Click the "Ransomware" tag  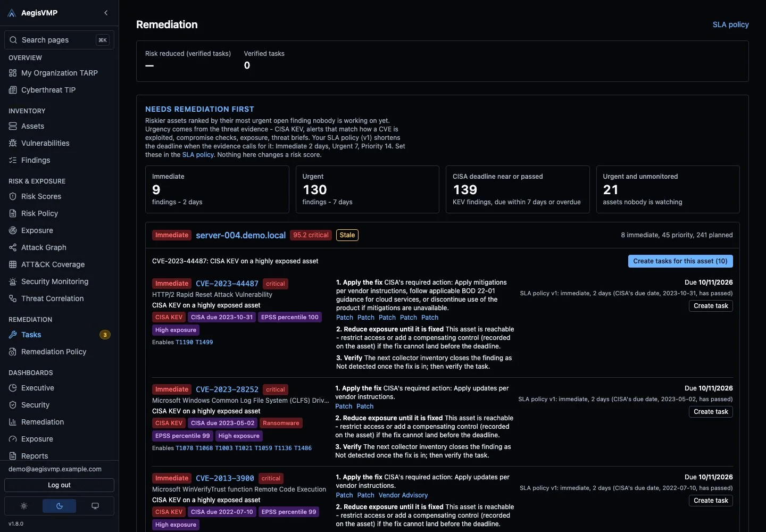[x=281, y=423]
